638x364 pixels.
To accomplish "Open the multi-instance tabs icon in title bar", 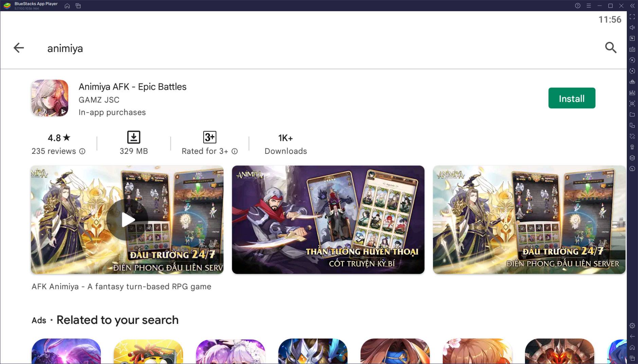I will tap(78, 6).
